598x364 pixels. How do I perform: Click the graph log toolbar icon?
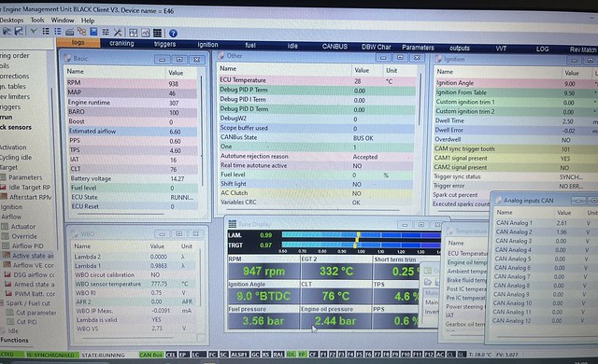pyautogui.click(x=146, y=33)
